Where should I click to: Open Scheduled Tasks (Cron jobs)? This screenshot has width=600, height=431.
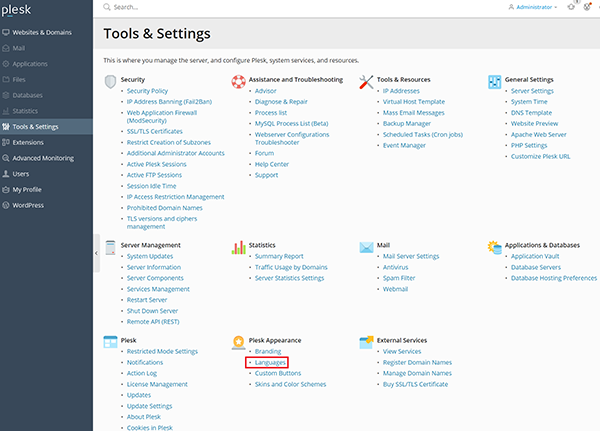pos(423,134)
